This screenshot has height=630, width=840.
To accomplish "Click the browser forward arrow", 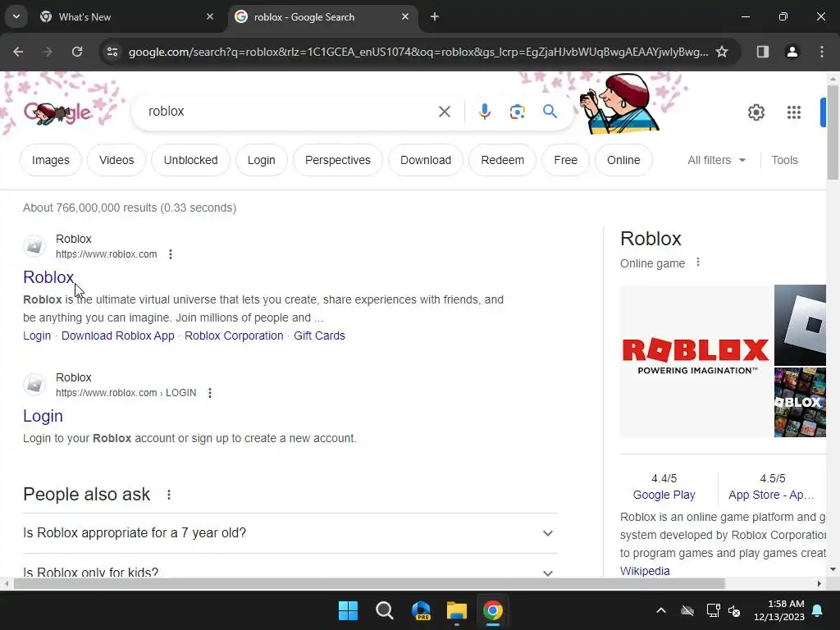I will click(47, 52).
